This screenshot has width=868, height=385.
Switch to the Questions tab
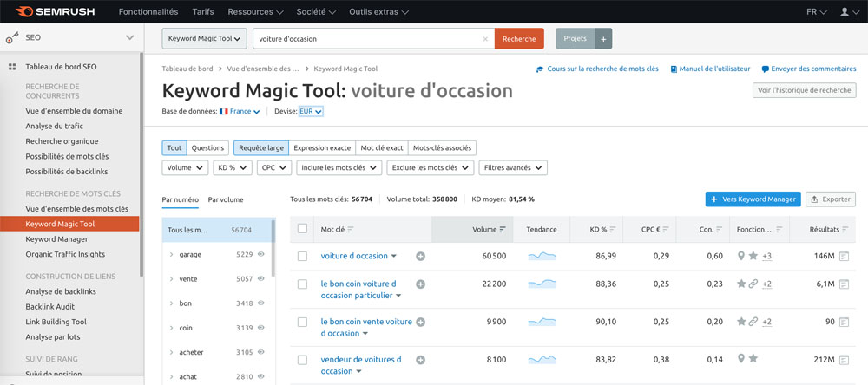tap(207, 148)
